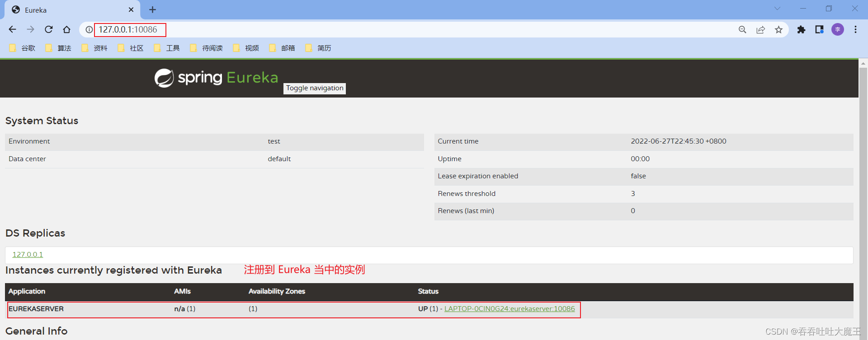The image size is (868, 340).
Task: Open the tab search chevron
Action: (777, 9)
